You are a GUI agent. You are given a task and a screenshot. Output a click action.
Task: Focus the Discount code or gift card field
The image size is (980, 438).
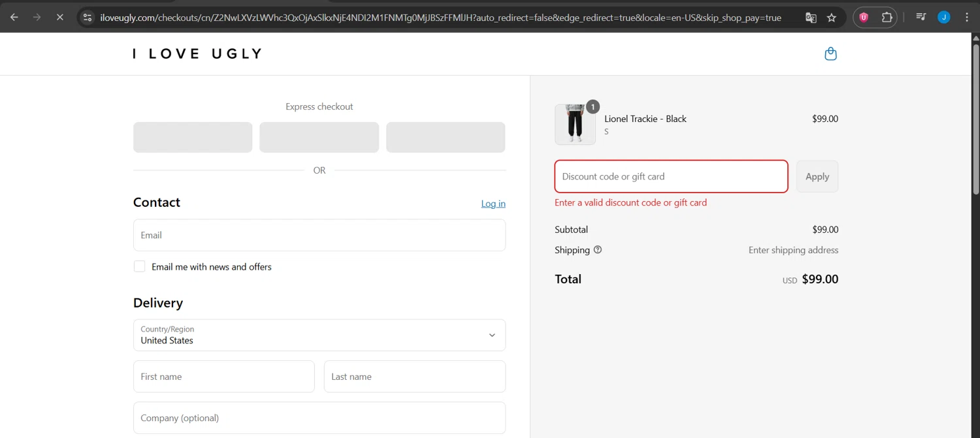671,176
